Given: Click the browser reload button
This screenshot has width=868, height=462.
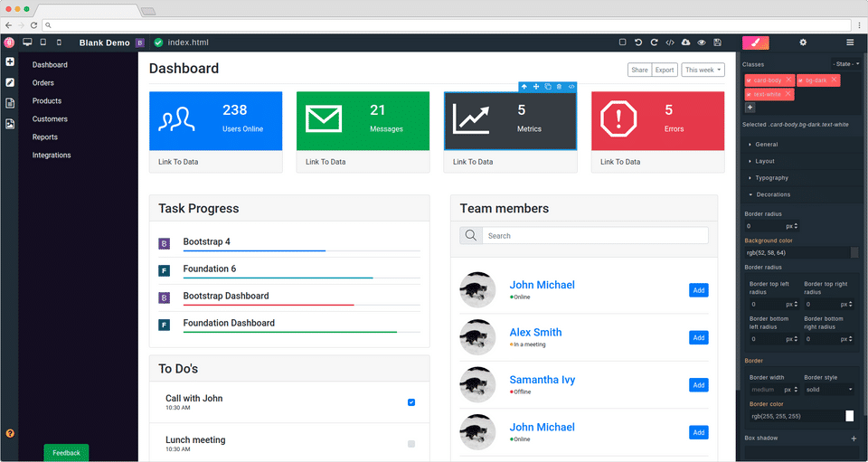Looking at the screenshot, I should coord(33,25).
